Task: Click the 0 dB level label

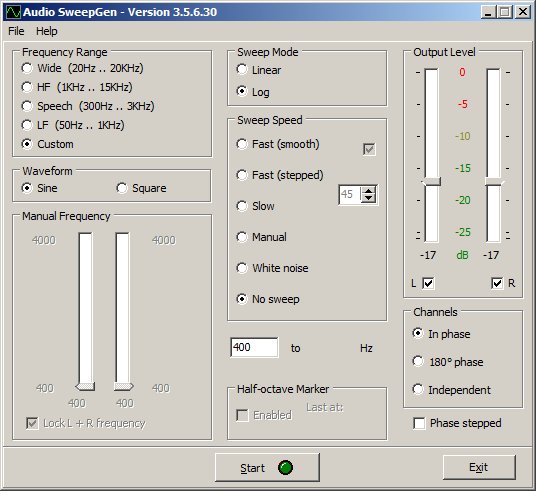Action: coord(462,72)
